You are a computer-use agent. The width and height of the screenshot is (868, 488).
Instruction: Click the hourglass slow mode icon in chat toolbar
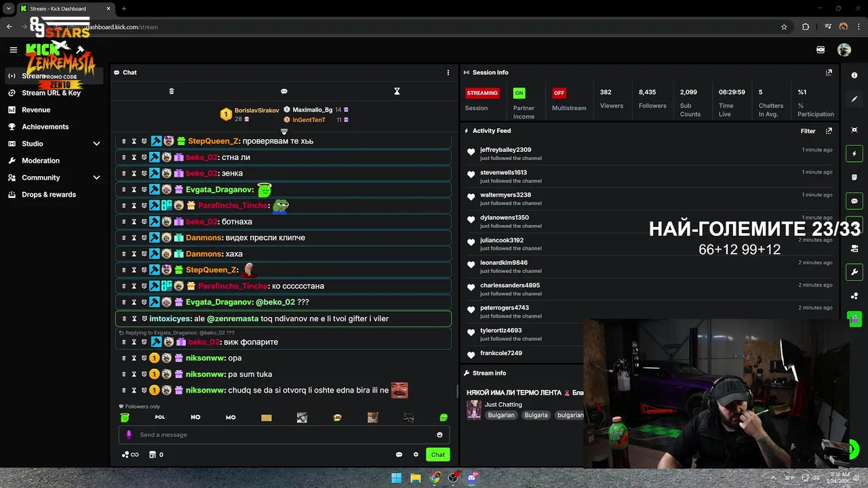pos(397,91)
